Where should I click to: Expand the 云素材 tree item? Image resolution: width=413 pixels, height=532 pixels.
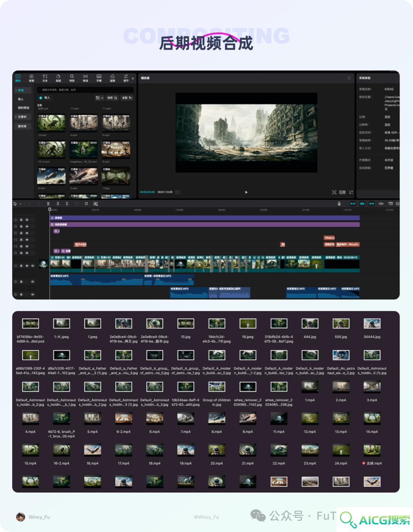pyautogui.click(x=21, y=117)
